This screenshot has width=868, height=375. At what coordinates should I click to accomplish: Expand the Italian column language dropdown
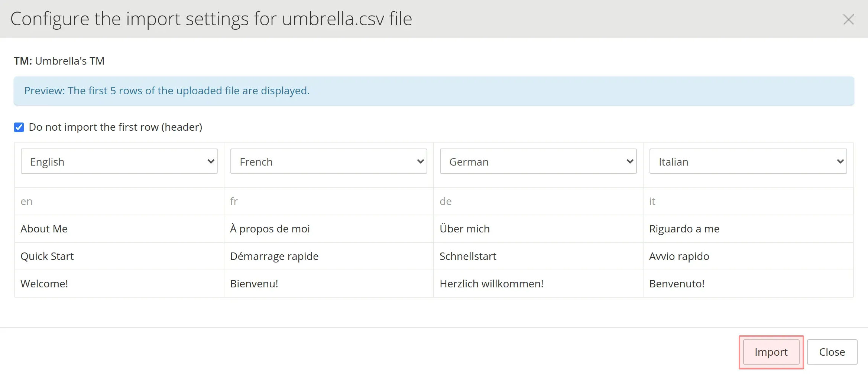coord(748,162)
